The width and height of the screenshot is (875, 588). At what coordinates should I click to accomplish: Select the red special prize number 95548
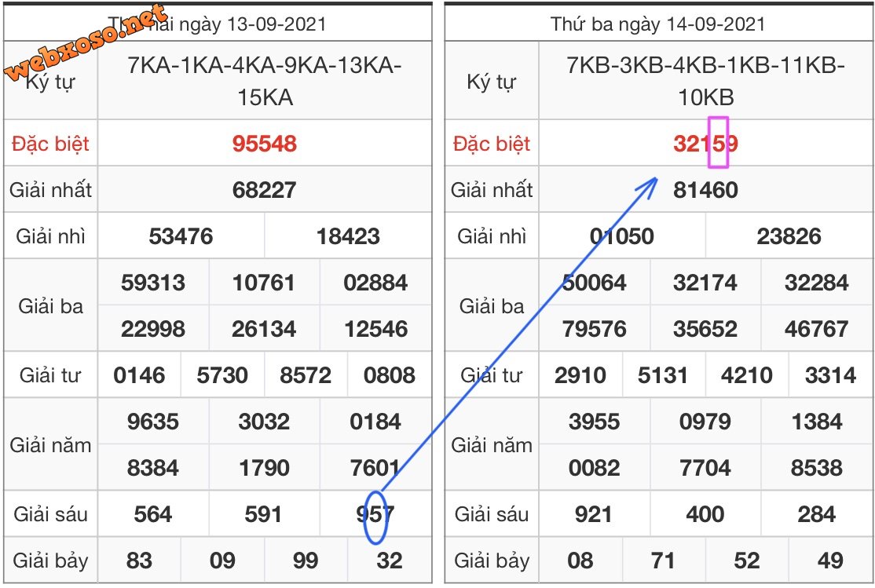tap(264, 144)
